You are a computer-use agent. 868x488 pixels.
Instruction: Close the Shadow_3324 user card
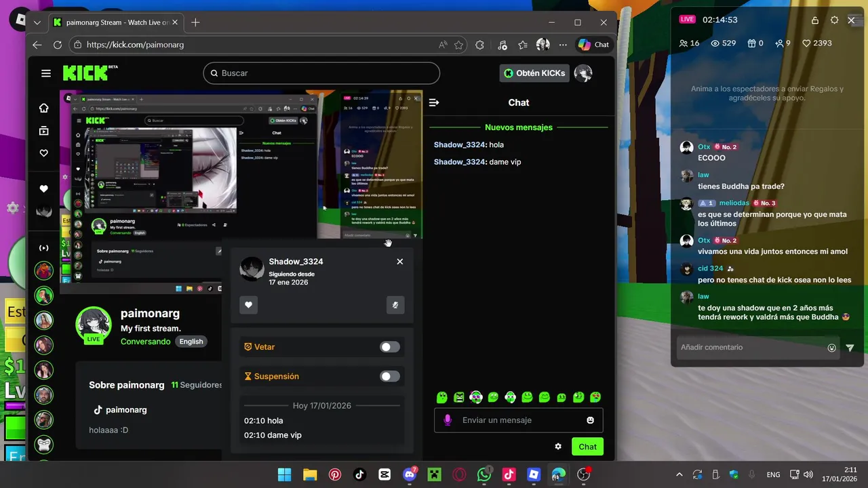point(399,262)
